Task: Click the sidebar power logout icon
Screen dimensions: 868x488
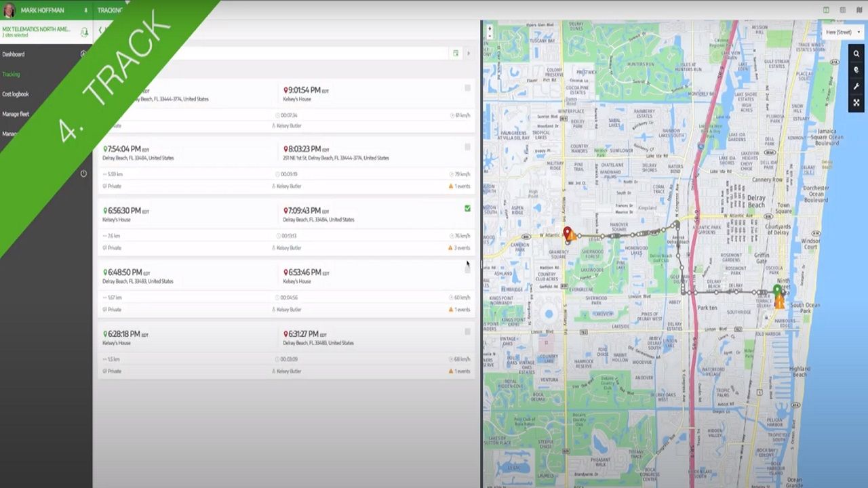Action: [x=83, y=174]
